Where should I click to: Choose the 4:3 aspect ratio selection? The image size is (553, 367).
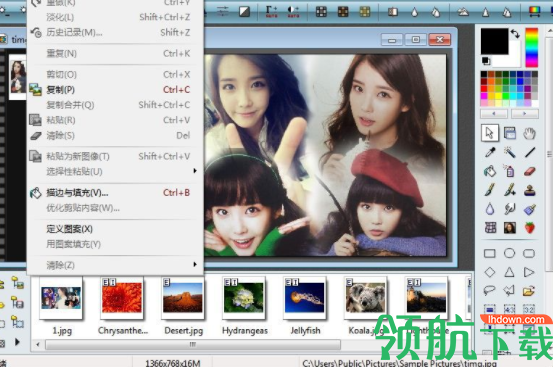coord(509,310)
